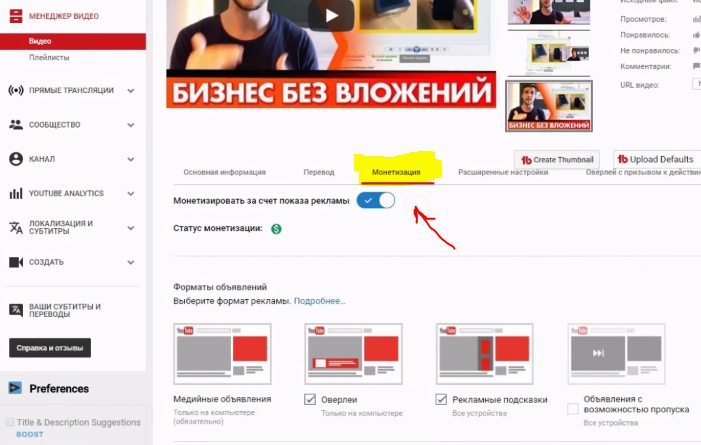Click the Справка и отзывы button
The image size is (701, 445).
click(x=50, y=348)
